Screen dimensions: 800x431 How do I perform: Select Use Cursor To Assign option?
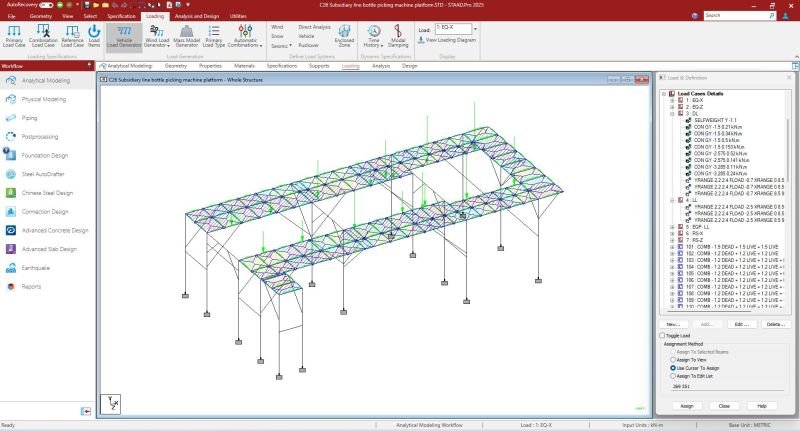(673, 368)
